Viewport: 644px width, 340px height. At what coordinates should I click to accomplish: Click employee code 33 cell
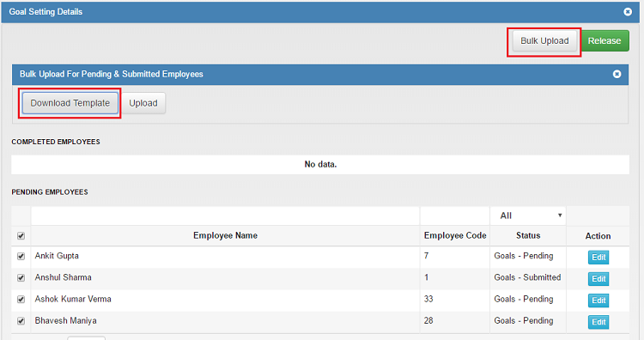click(454, 300)
